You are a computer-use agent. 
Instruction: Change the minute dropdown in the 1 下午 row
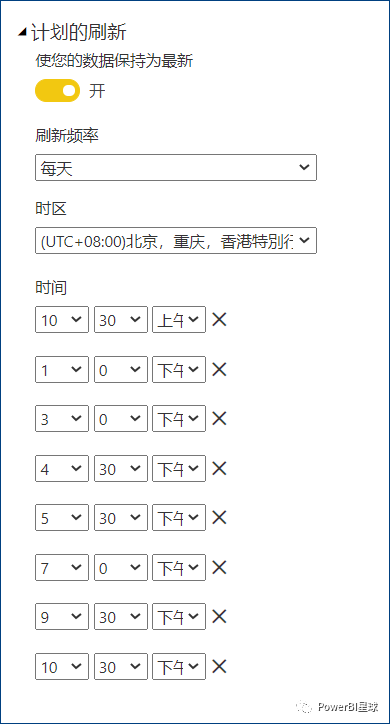click(x=121, y=369)
